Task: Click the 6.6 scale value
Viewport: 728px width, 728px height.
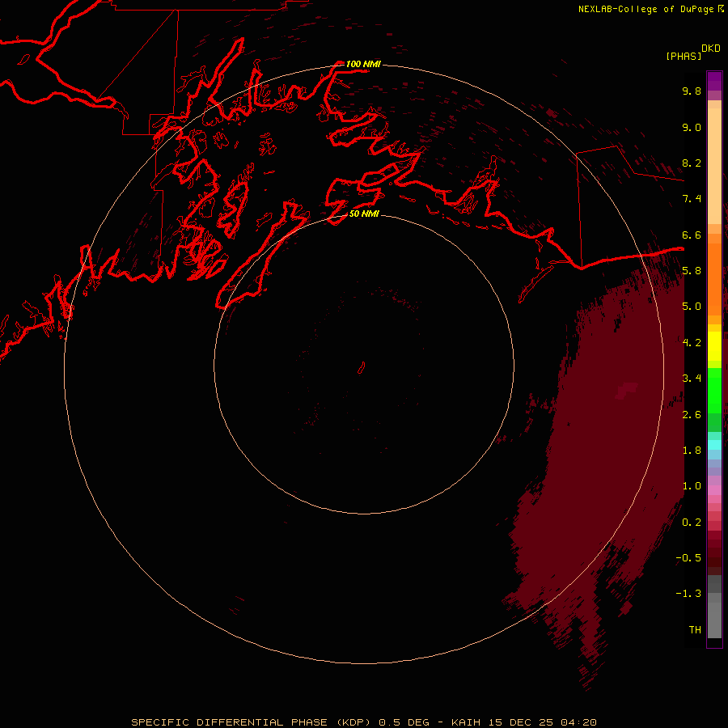Action: pos(692,235)
